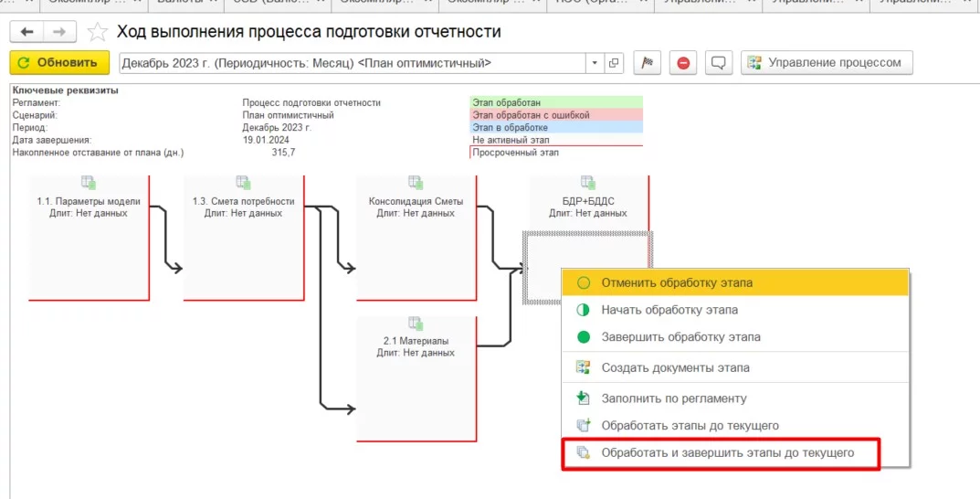Screen dimensions: 980x499
Task: Click the Период label row value Декабрь 2023 г.
Action: tap(277, 128)
